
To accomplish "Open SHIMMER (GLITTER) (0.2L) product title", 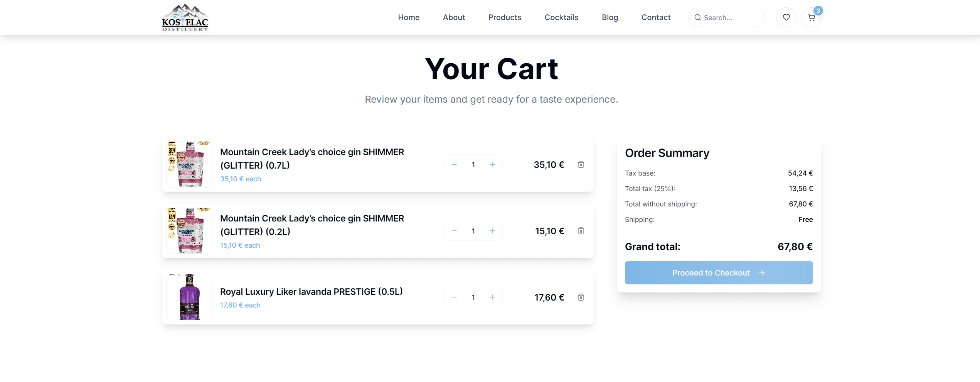I will [x=312, y=225].
